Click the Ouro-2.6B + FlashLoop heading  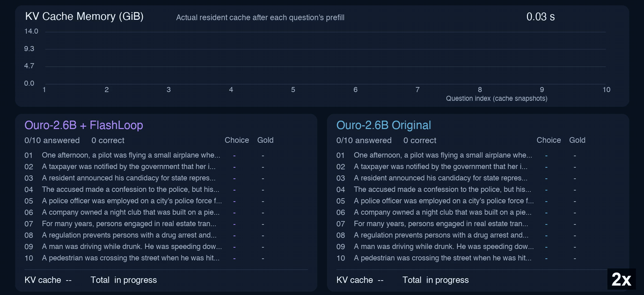[84, 125]
